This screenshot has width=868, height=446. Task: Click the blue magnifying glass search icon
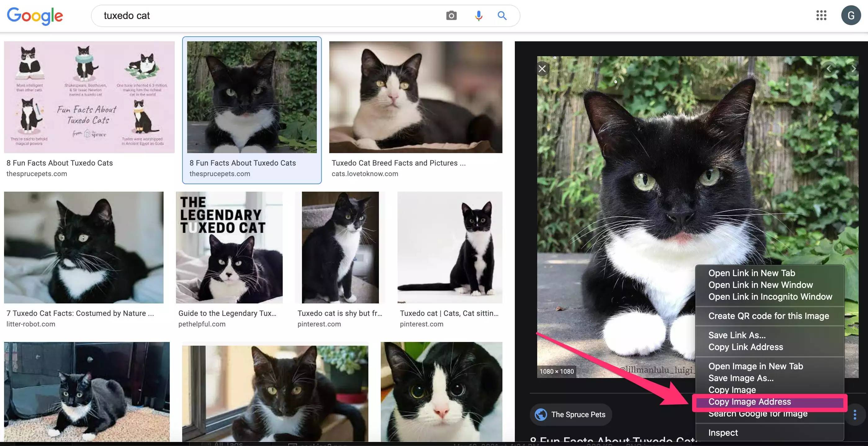(x=502, y=16)
